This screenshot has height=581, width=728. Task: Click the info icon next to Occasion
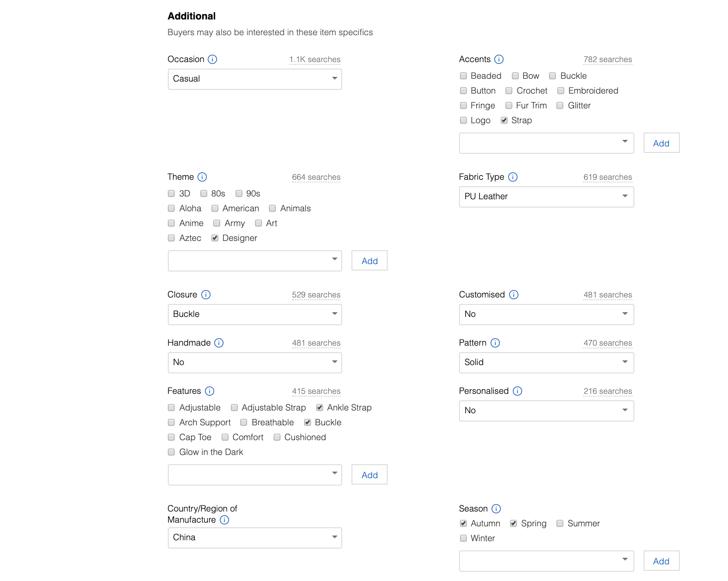212,59
